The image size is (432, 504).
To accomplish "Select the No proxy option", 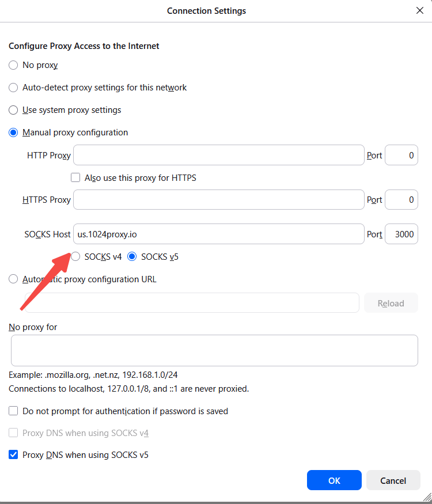I will point(13,65).
